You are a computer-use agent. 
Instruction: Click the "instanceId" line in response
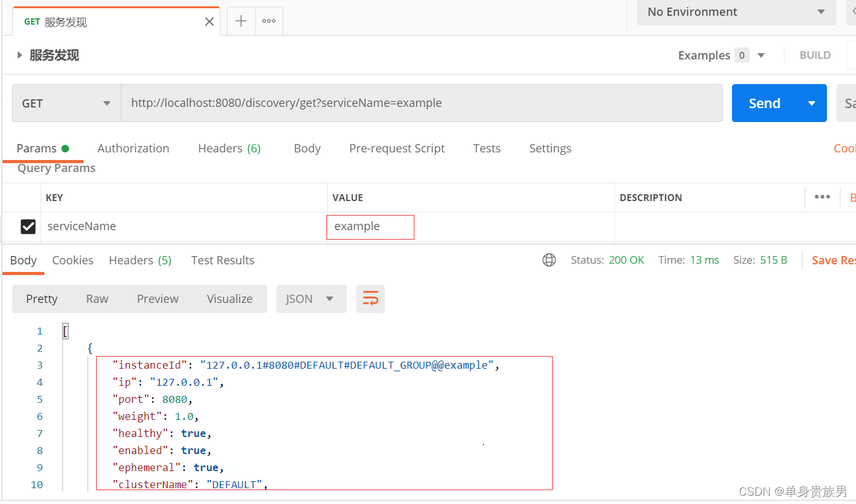click(x=306, y=365)
